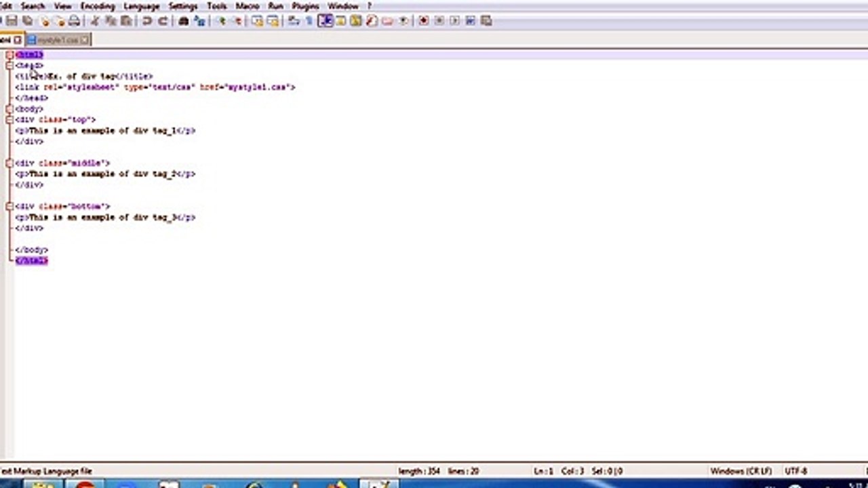Click the Run Macro Multiple Times icon
868x488 pixels.
471,21
